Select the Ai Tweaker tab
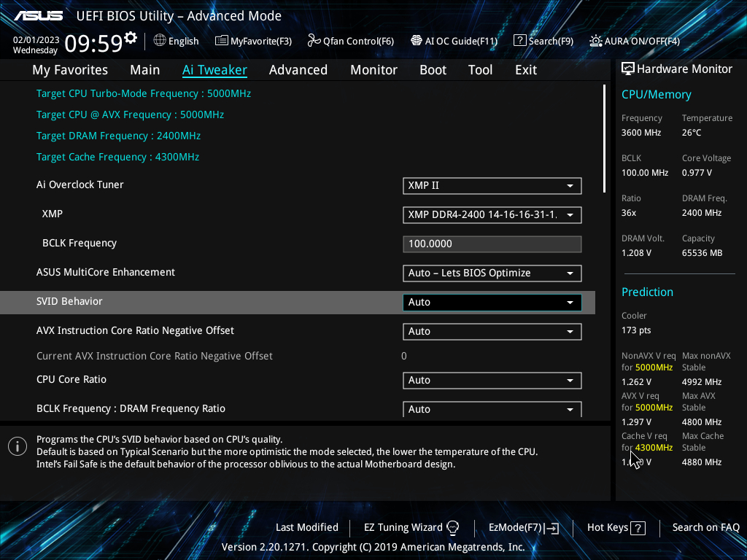Screen dimensions: 747x560 click(x=214, y=70)
